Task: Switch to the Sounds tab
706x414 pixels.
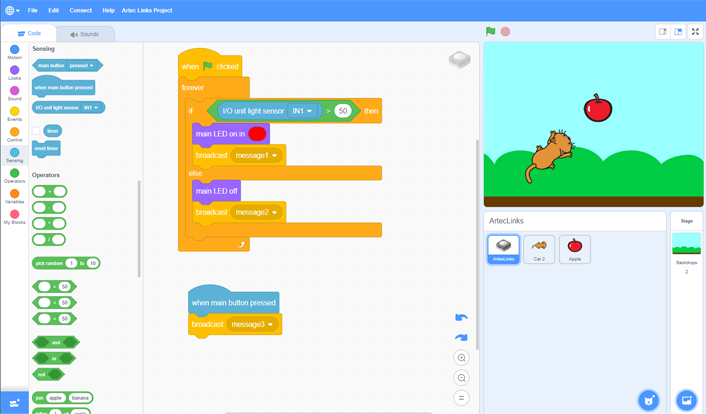Action: (x=85, y=34)
